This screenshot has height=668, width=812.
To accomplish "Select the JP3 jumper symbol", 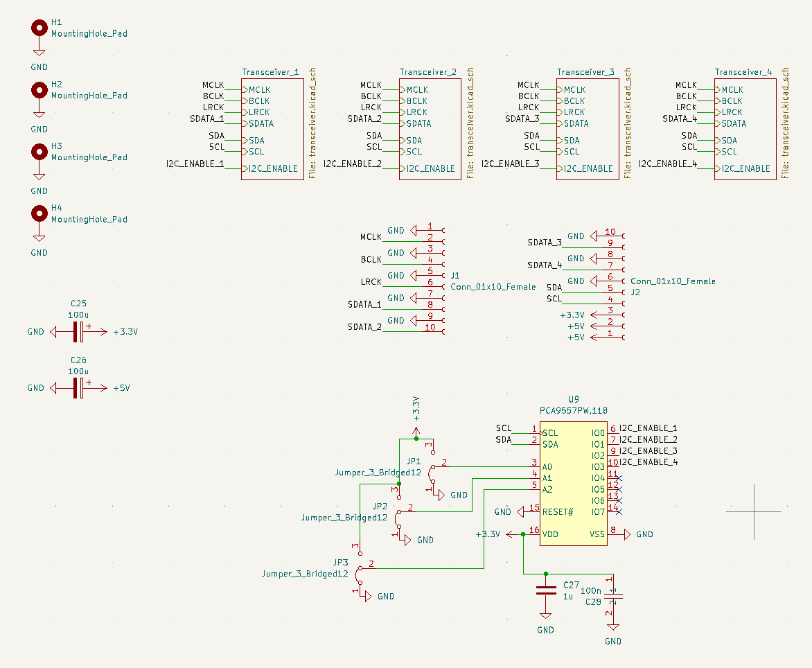I will click(360, 568).
